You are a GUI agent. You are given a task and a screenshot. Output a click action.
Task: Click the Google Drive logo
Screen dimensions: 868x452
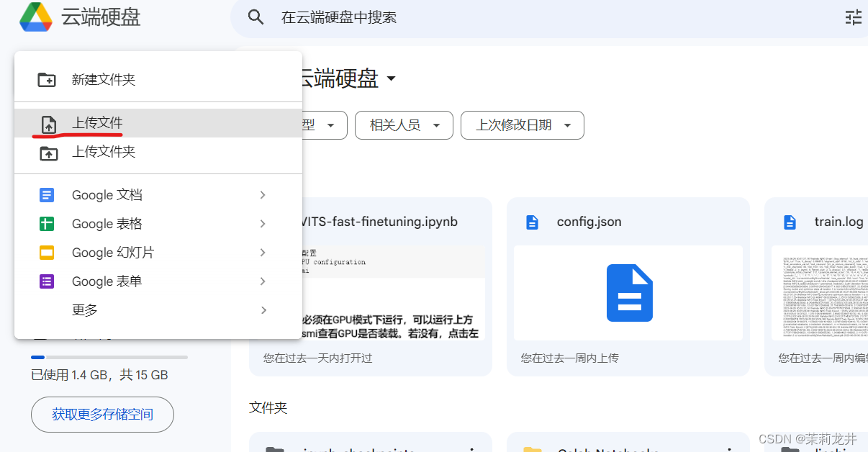point(35,17)
